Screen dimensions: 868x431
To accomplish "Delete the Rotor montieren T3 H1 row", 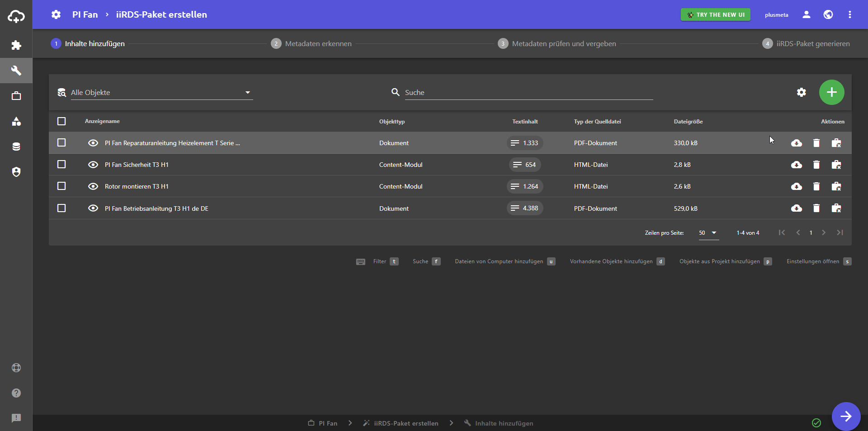I will 816,186.
